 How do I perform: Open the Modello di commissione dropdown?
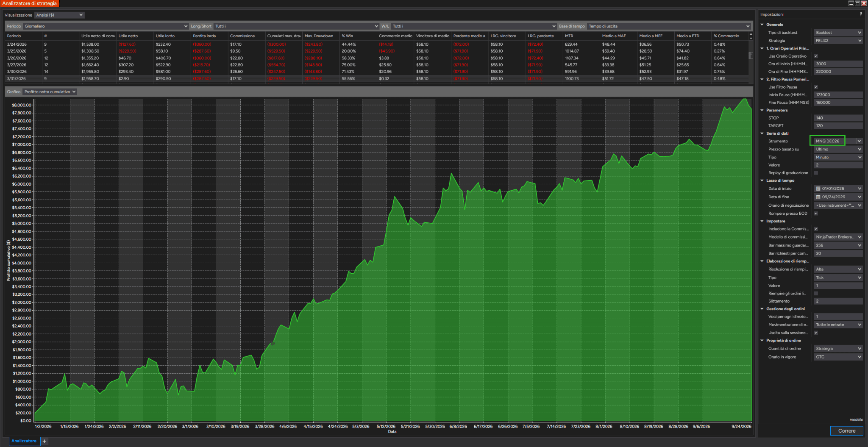(838, 237)
